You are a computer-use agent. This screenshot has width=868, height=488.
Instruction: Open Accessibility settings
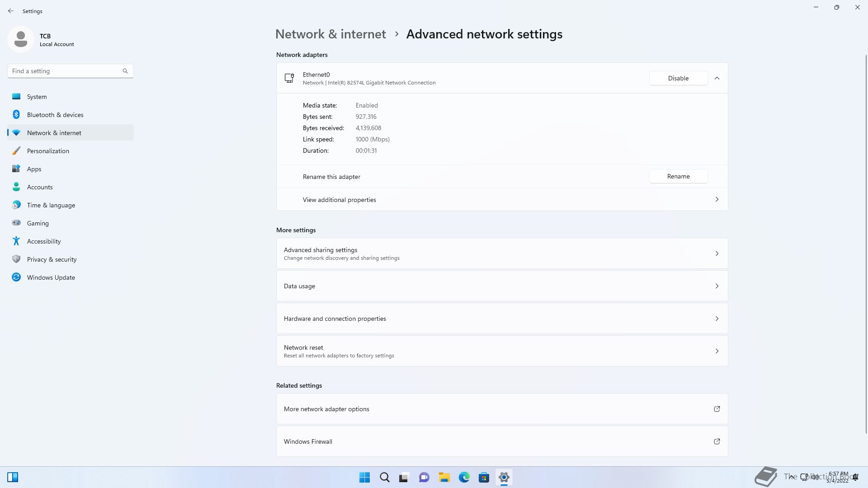point(44,241)
